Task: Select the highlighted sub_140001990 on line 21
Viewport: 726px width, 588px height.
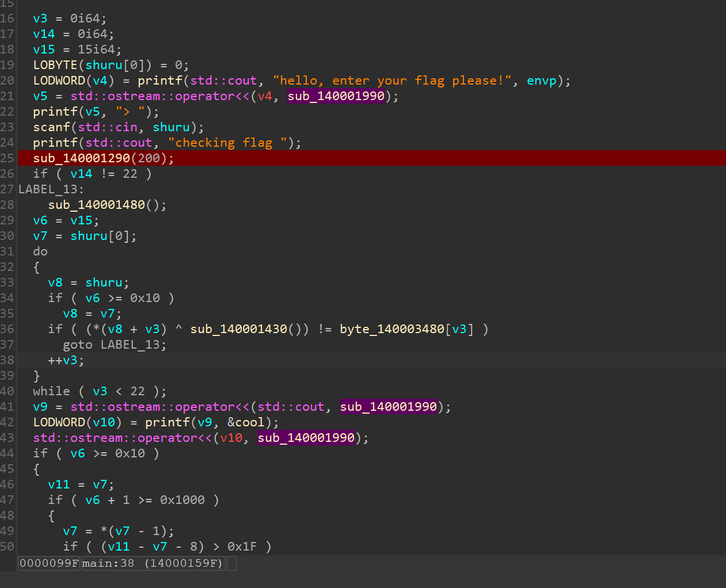Action: click(336, 96)
